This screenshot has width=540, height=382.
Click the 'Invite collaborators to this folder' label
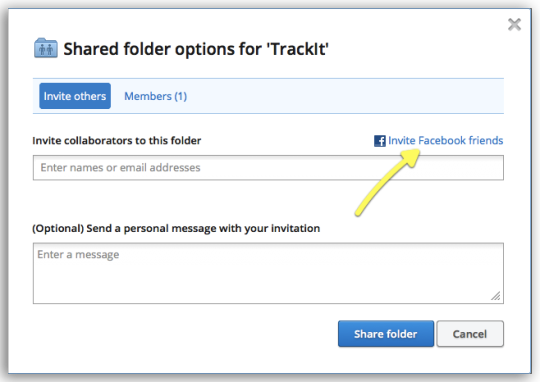tap(117, 141)
